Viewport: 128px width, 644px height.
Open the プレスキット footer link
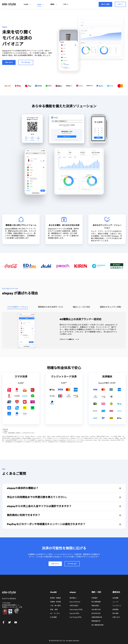coord(117,605)
